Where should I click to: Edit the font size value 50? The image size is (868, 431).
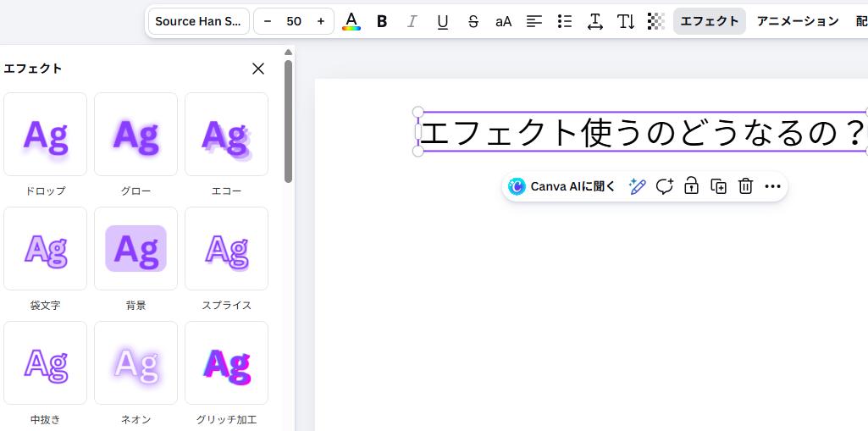(294, 21)
